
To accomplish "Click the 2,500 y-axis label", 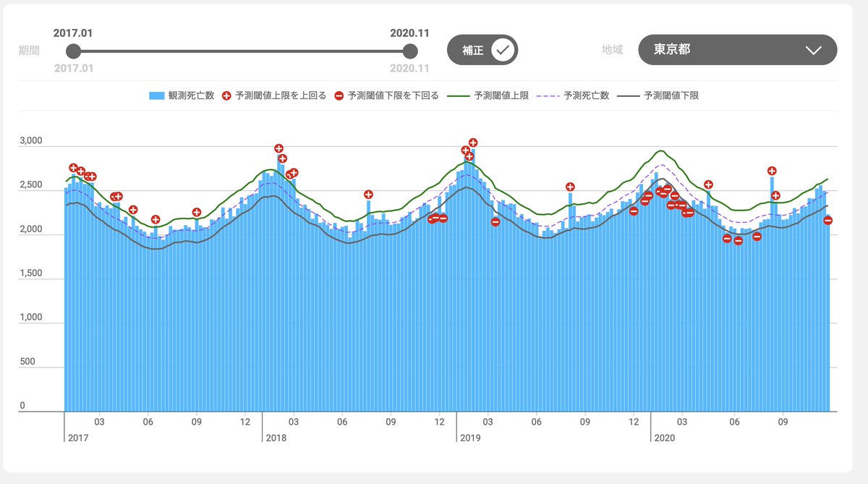I will click(31, 185).
